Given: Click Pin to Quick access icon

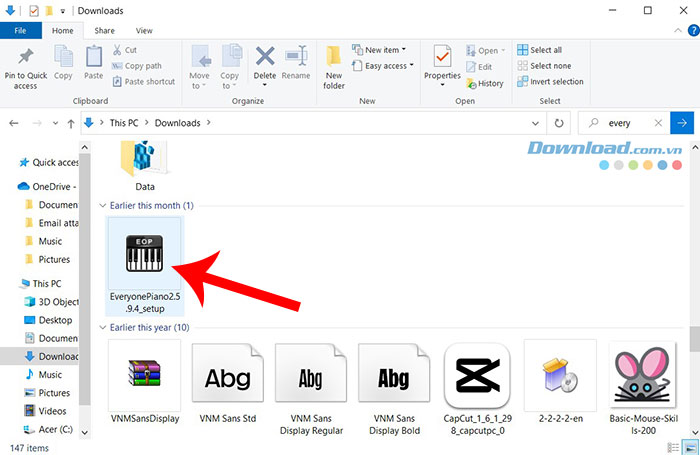Looking at the screenshot, I should [x=25, y=60].
